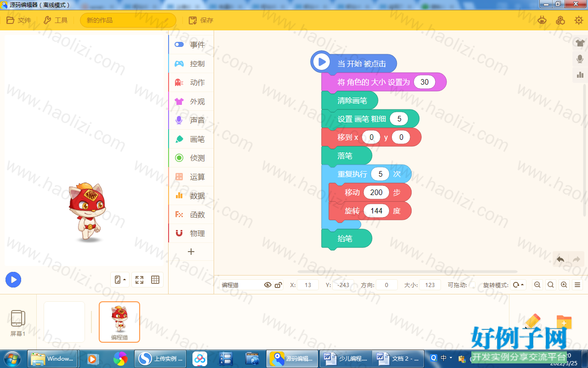Select the 运算 (Operators) block category
This screenshot has width=588, height=368.
[x=191, y=177]
